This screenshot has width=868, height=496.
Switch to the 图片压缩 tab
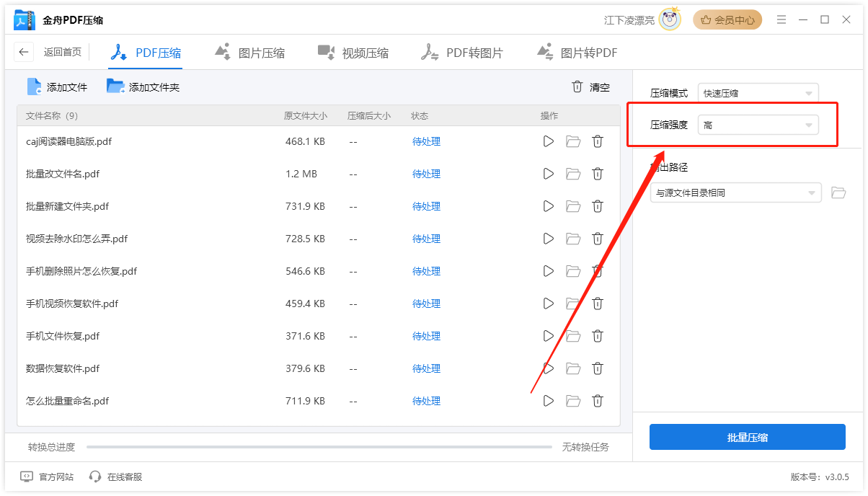[249, 51]
